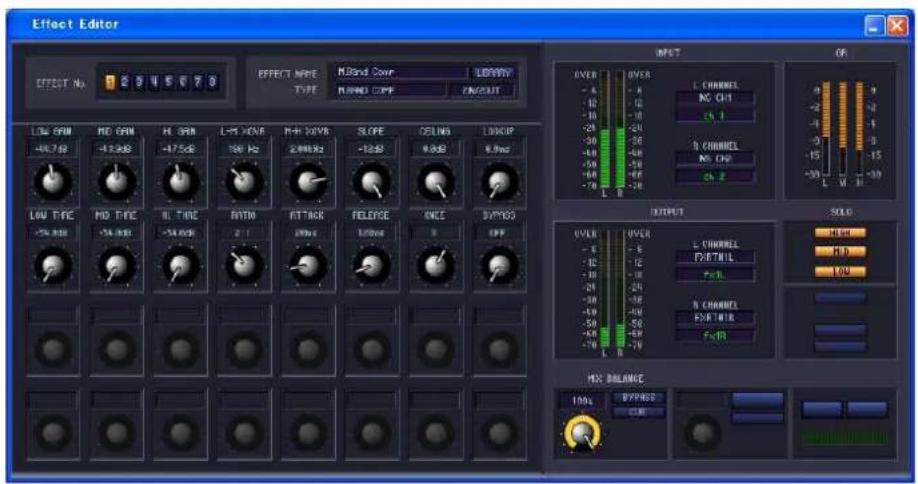The height and width of the screenshot is (484, 918).
Task: Click the HI. GAIN value box
Action: click(180, 149)
